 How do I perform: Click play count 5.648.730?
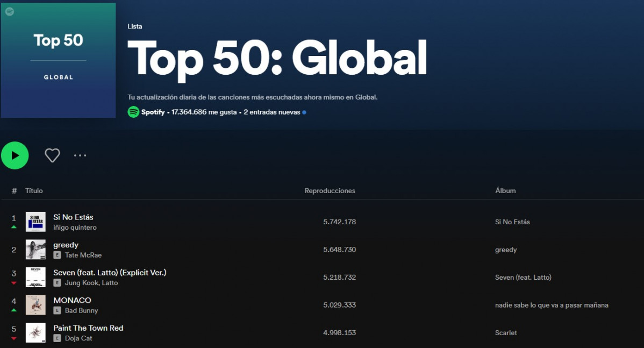tap(339, 250)
